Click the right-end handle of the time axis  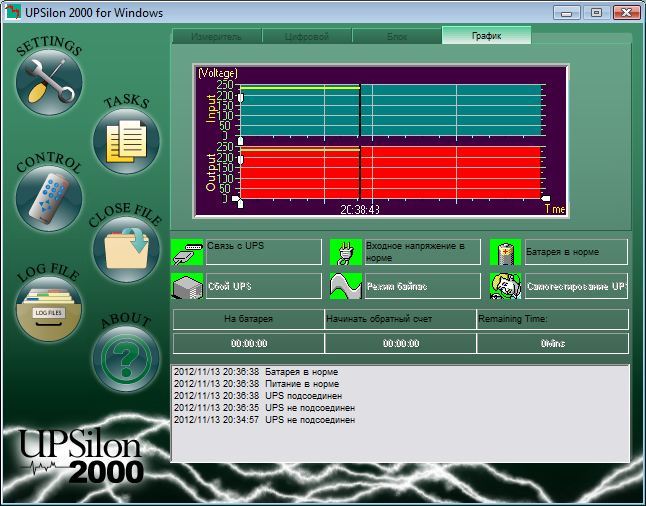click(x=545, y=199)
